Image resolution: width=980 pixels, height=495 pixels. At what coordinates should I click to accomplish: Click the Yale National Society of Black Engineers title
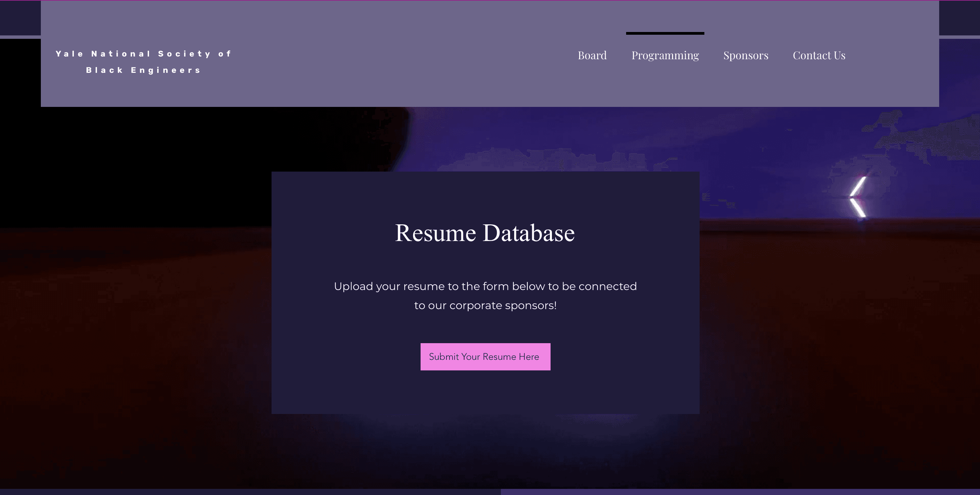click(143, 62)
